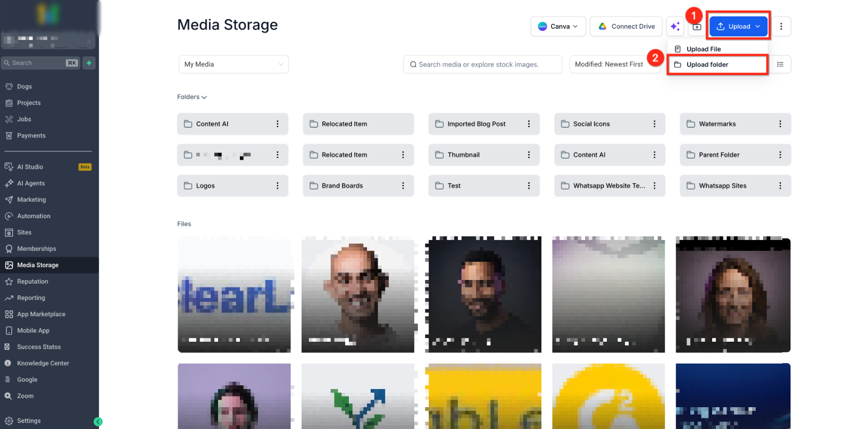Select the file thumbnail showing blue logo letters

[x=234, y=295]
